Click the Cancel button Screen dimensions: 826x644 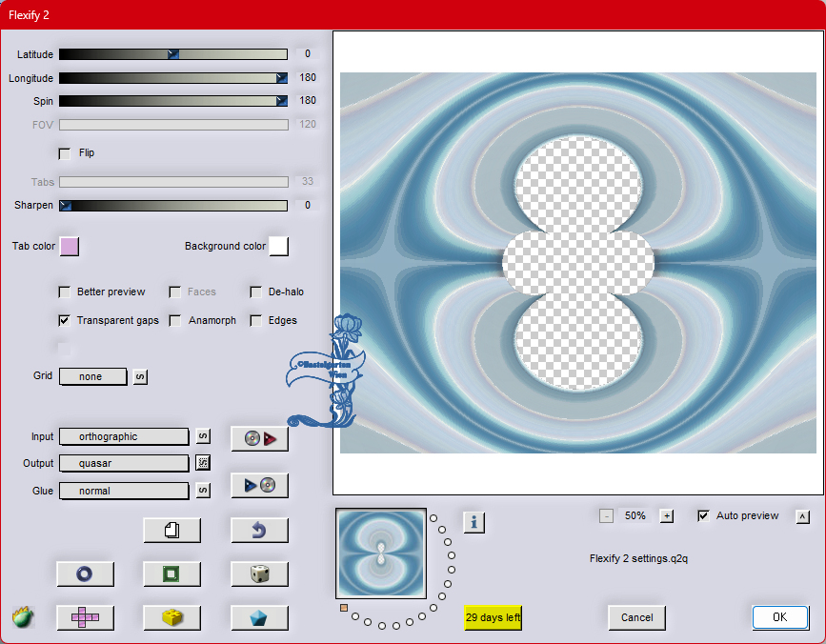pos(636,617)
